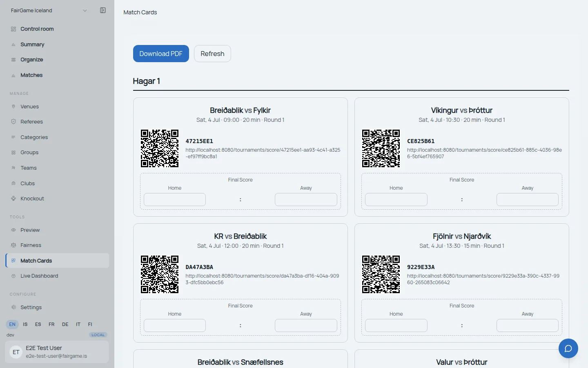Focus Home score box for Víkingur vs Þróttur
Viewport: 588px width, 368px height.
396,200
